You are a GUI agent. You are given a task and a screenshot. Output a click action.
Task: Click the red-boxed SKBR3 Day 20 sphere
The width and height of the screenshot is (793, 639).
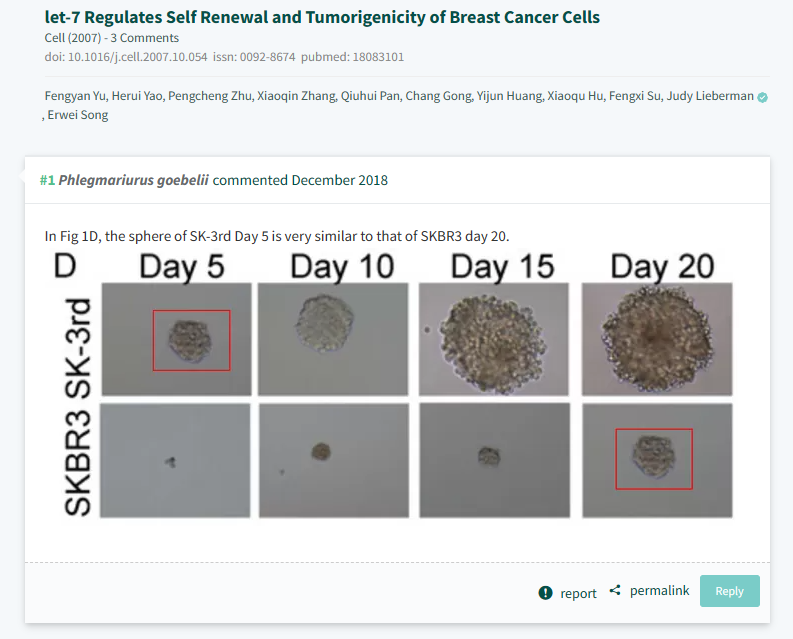point(654,459)
